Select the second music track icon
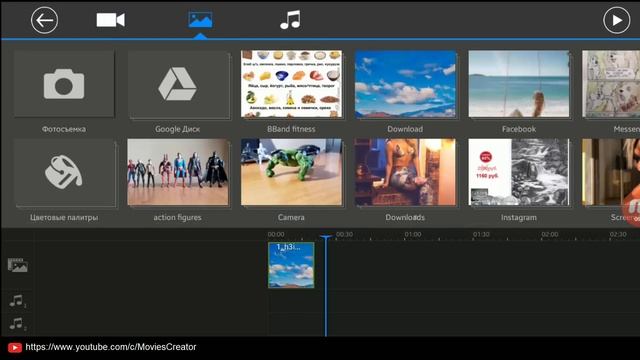The image size is (640, 360). [17, 324]
